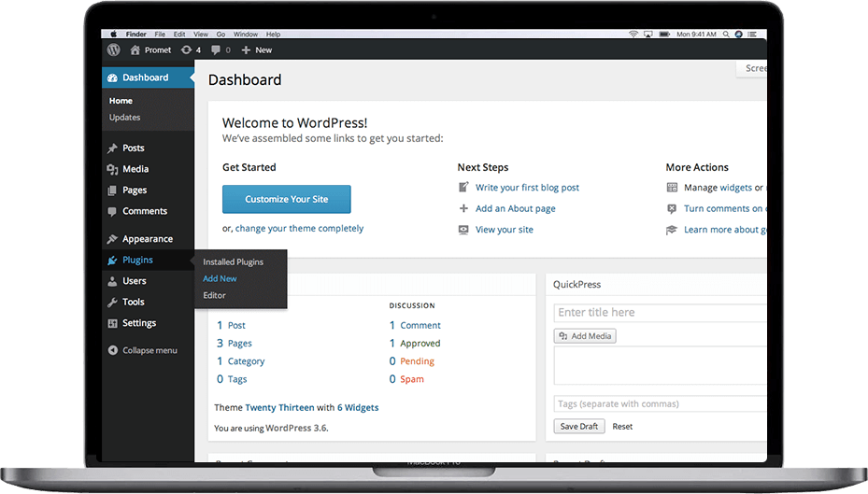Open the comments bubble in admin bar

pyautogui.click(x=215, y=49)
